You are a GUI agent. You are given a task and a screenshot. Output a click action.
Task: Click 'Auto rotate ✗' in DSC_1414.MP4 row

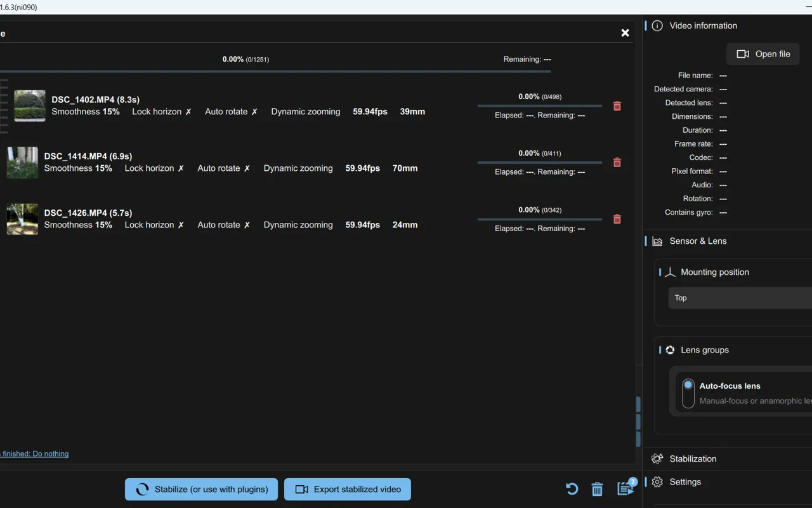(x=224, y=168)
